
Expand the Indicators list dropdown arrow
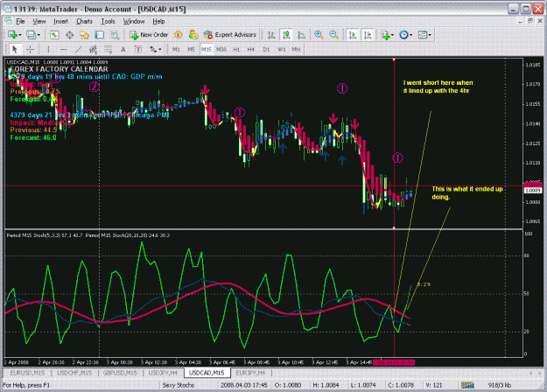click(392, 35)
